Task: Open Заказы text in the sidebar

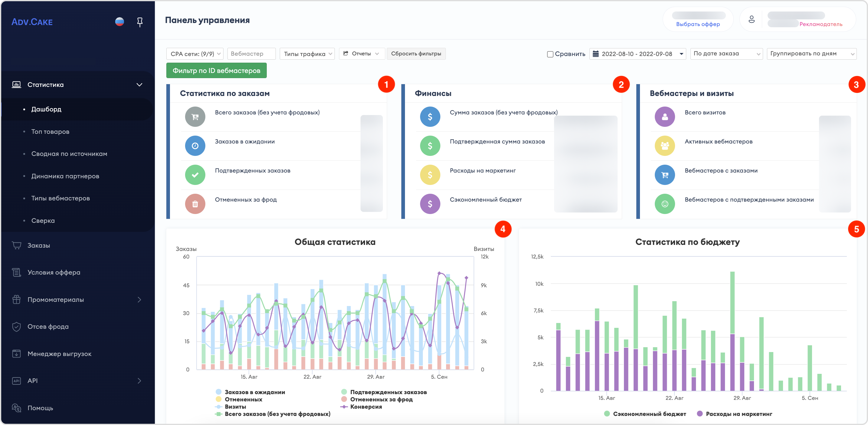Action: point(39,245)
